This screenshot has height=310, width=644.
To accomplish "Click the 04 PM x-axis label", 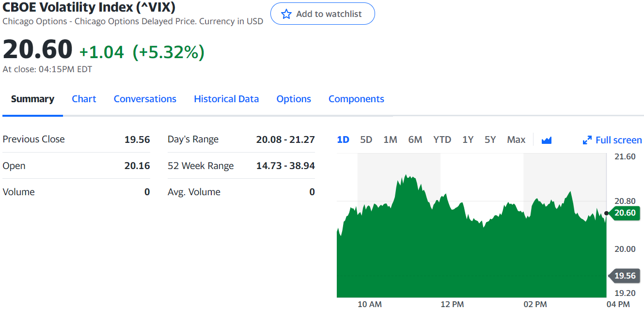I will (618, 304).
